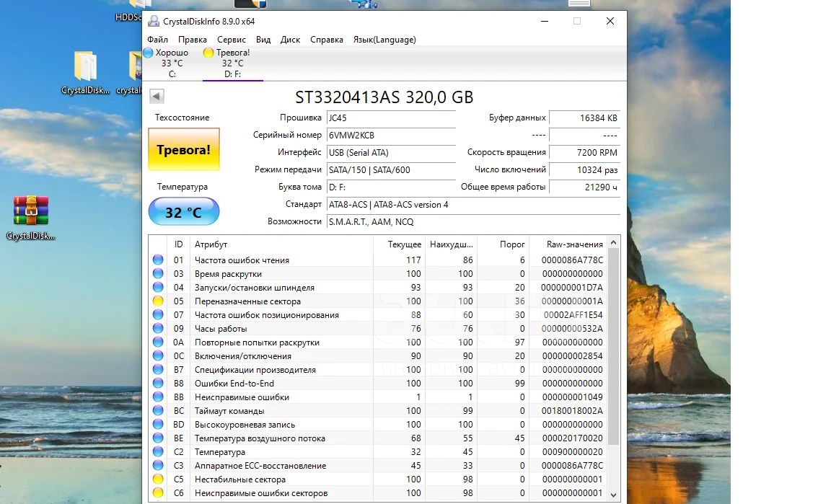
Task: Click the status orb for Включения/отключения
Action: pos(158,355)
